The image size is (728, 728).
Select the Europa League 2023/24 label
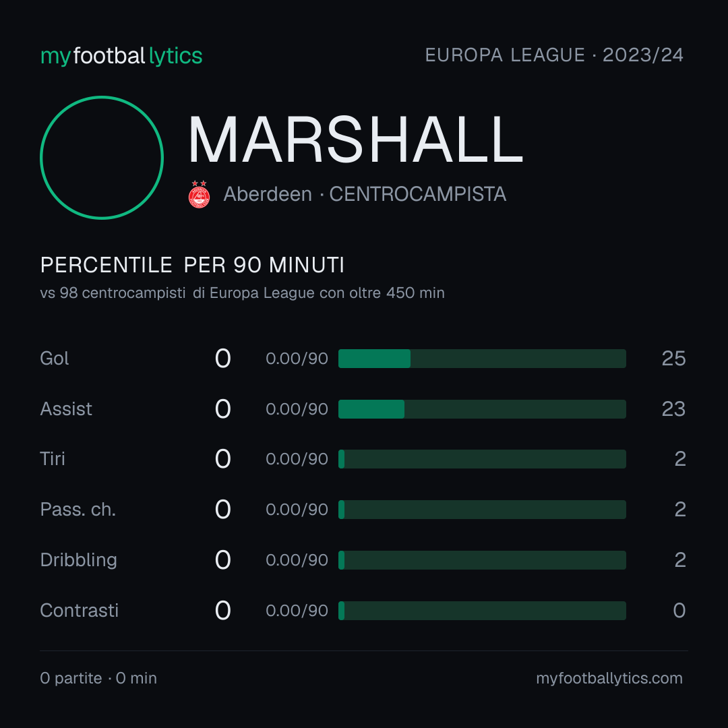(554, 55)
